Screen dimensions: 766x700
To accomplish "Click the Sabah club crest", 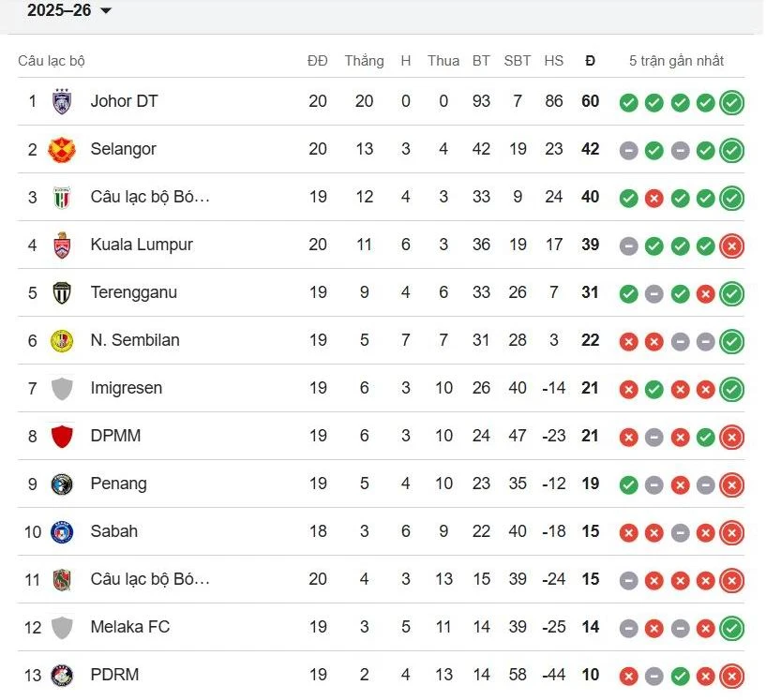I will 62,531.
